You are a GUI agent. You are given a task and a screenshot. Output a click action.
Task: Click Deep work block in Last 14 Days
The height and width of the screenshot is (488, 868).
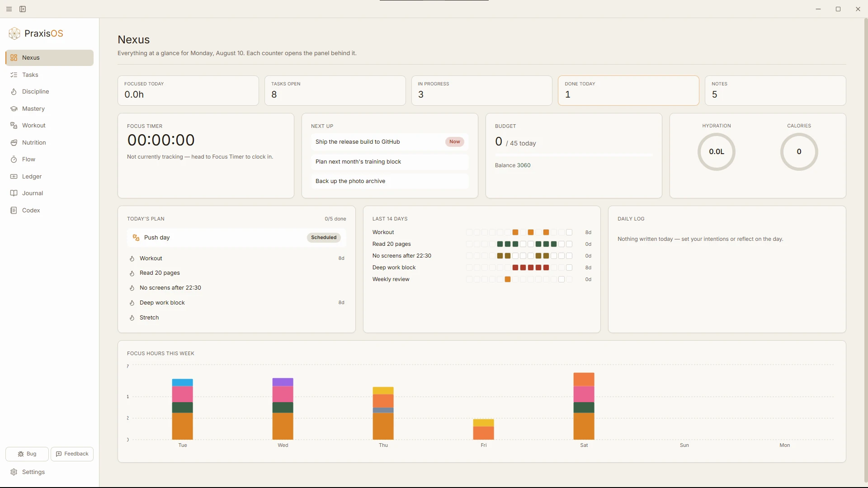(x=394, y=267)
